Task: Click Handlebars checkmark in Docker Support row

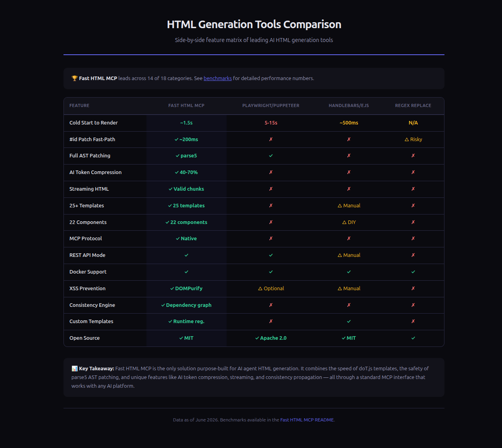Action: [x=349, y=272]
